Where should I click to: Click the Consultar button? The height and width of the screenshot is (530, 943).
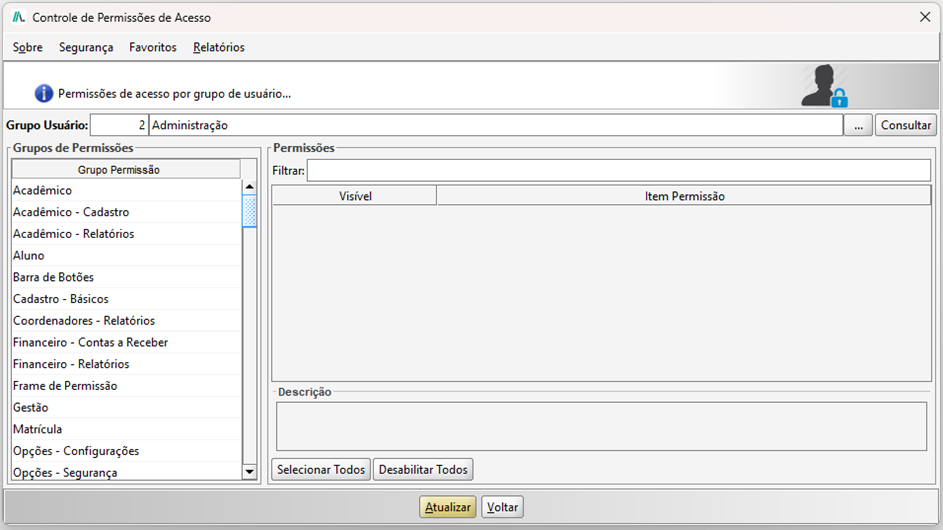click(x=906, y=125)
